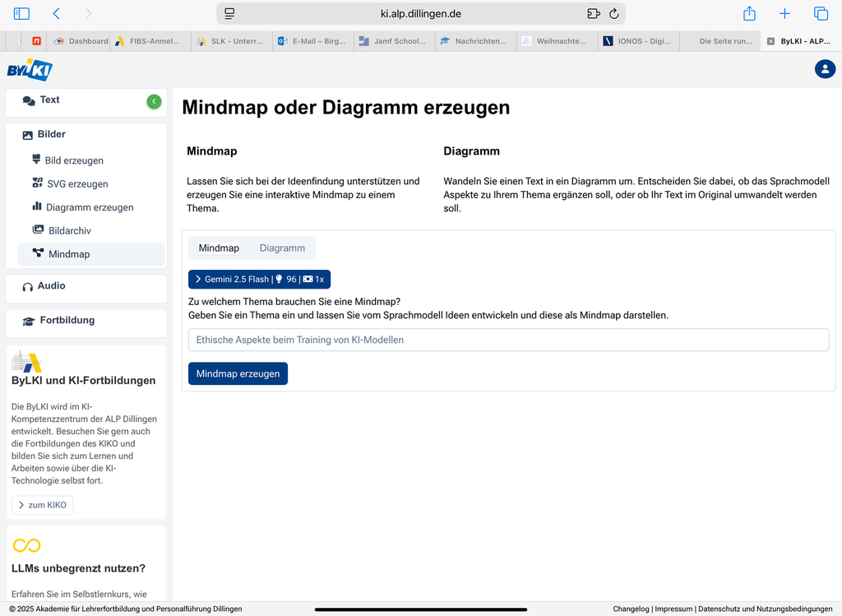Reload the page in address bar
This screenshot has width=842, height=616.
tap(613, 14)
